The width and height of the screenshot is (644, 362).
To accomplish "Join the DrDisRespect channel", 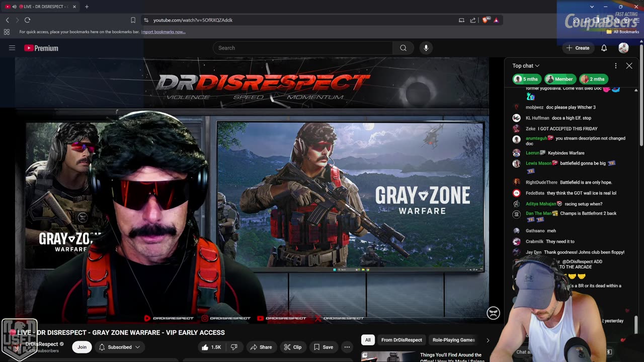I will click(x=82, y=347).
